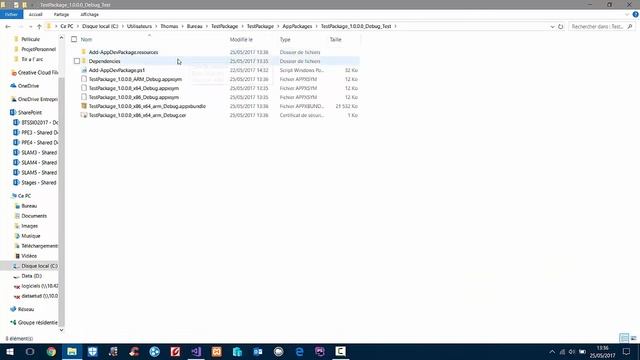640x360 pixels.
Task: Sort by the Taille column header
Action: (336, 40)
